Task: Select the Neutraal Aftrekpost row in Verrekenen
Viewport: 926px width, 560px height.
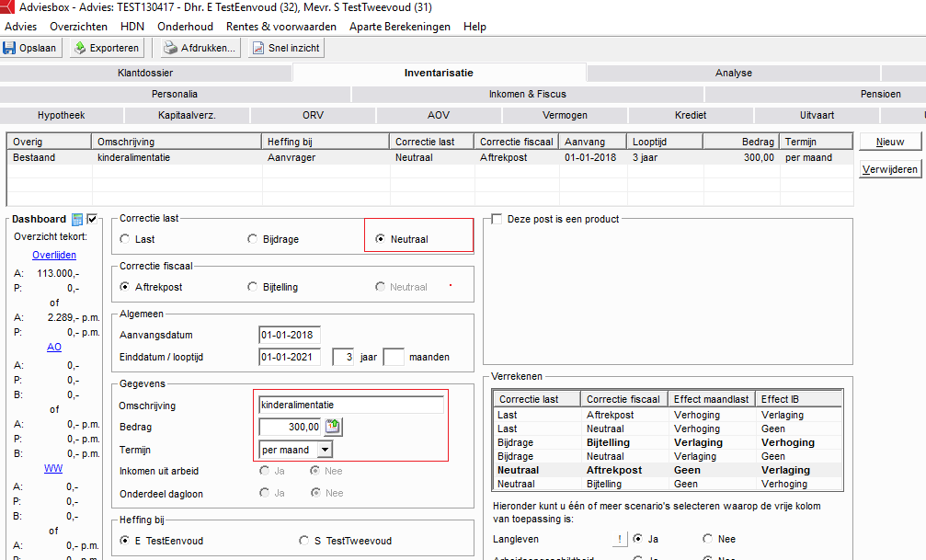Action: click(x=668, y=470)
